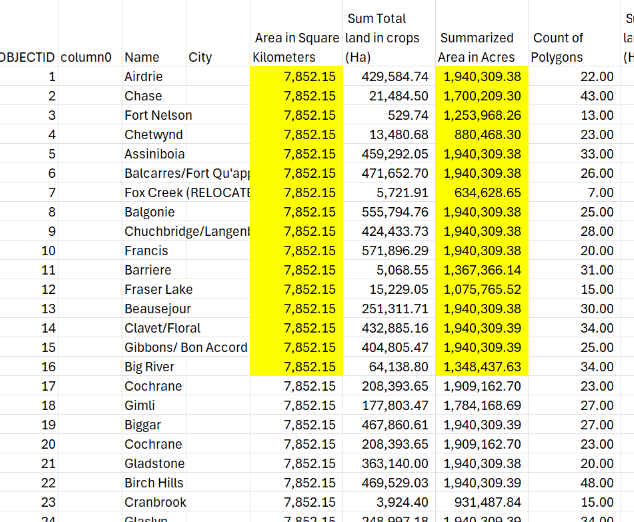Select the Cranbrook name cell
Screen dimensions: 634x522
click(x=155, y=503)
